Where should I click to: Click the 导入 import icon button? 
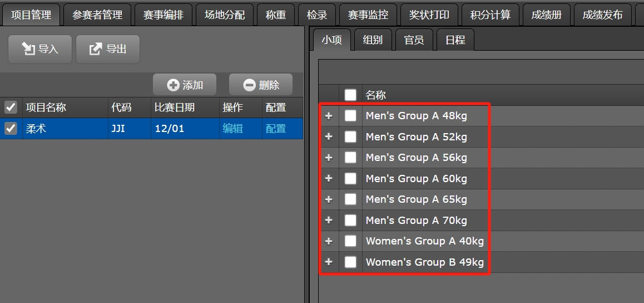[x=40, y=49]
